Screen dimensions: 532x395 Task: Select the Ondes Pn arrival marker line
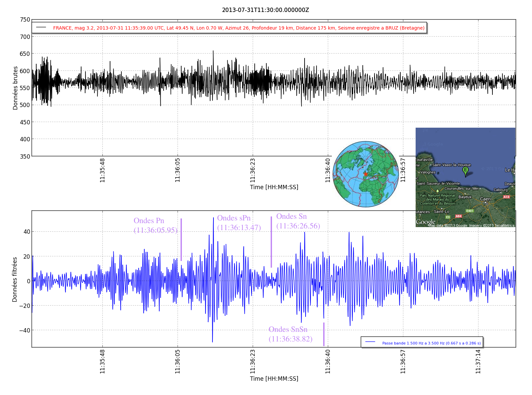(181, 239)
